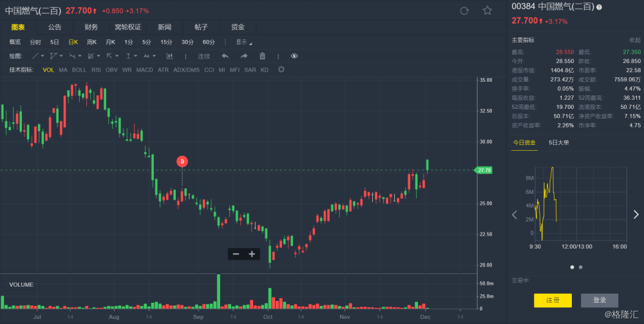The width and height of the screenshot is (644, 324).
Task: Open measure tool dropdown arrow
Action: [x=135, y=56]
